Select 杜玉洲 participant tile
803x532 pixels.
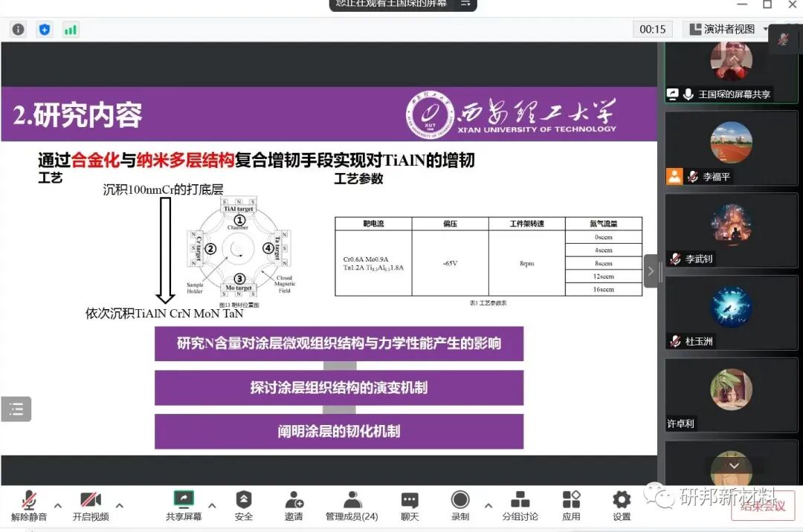731,313
